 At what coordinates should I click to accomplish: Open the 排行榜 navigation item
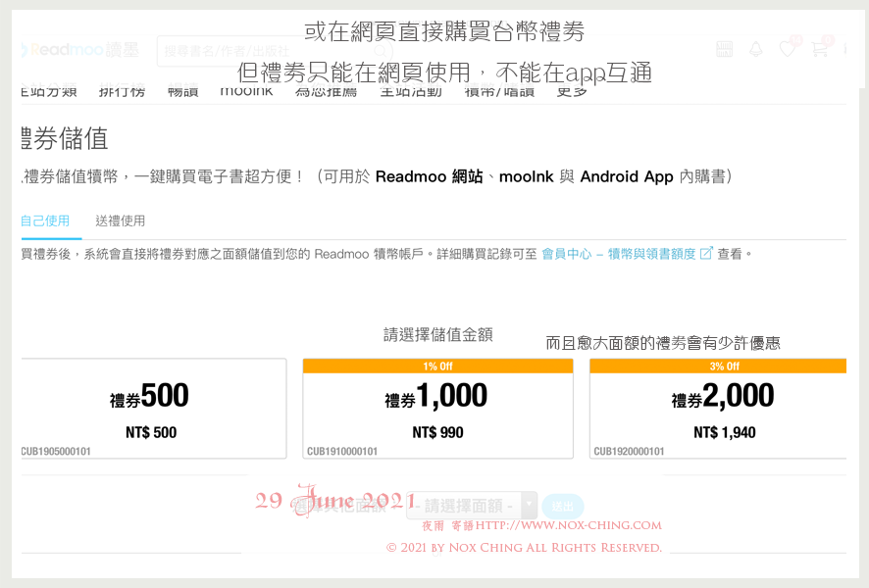point(122,91)
